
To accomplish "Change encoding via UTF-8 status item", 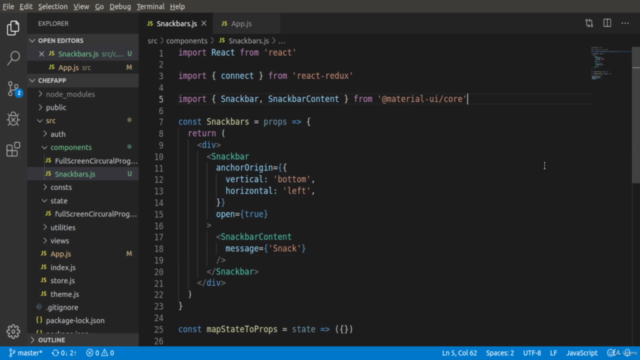I will pyautogui.click(x=532, y=353).
